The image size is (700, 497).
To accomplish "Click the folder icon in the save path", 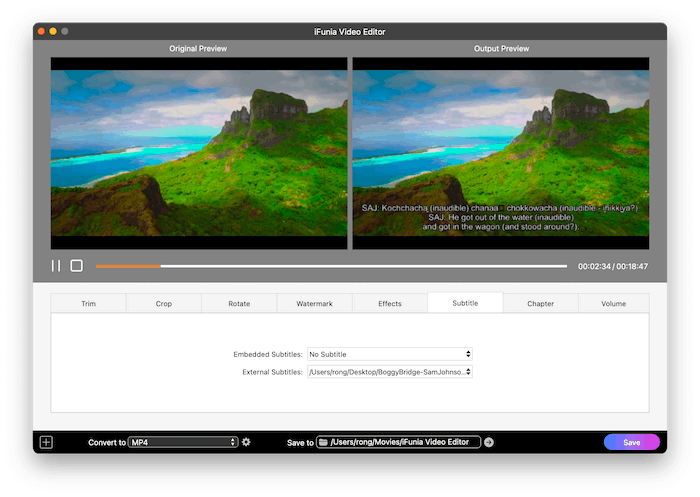I will tap(324, 442).
